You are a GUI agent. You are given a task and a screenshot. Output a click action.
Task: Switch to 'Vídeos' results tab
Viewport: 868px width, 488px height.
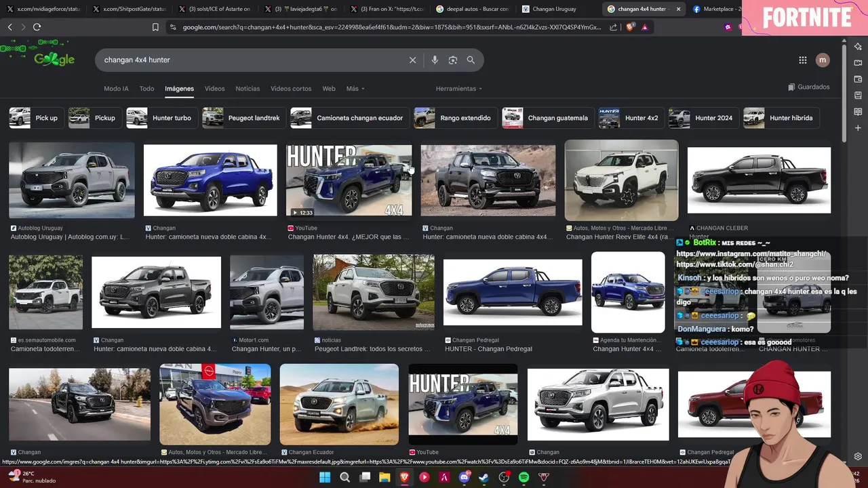pyautogui.click(x=214, y=89)
